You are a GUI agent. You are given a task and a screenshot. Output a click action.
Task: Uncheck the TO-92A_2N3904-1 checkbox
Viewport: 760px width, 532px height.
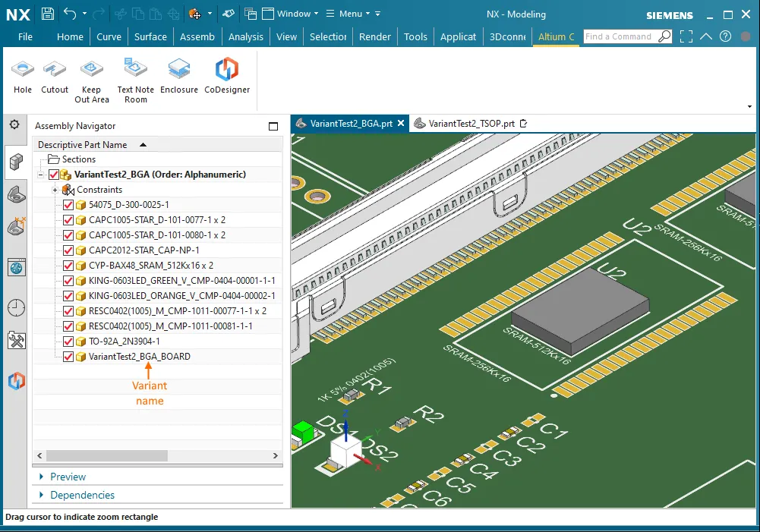coord(68,342)
